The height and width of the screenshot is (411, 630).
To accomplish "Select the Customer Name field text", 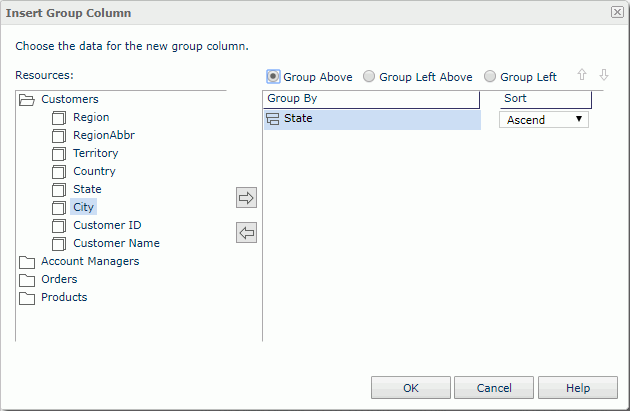I will (117, 243).
